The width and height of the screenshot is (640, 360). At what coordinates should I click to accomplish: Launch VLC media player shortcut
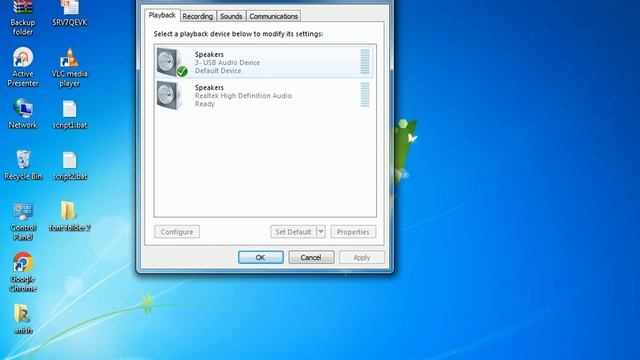click(69, 67)
